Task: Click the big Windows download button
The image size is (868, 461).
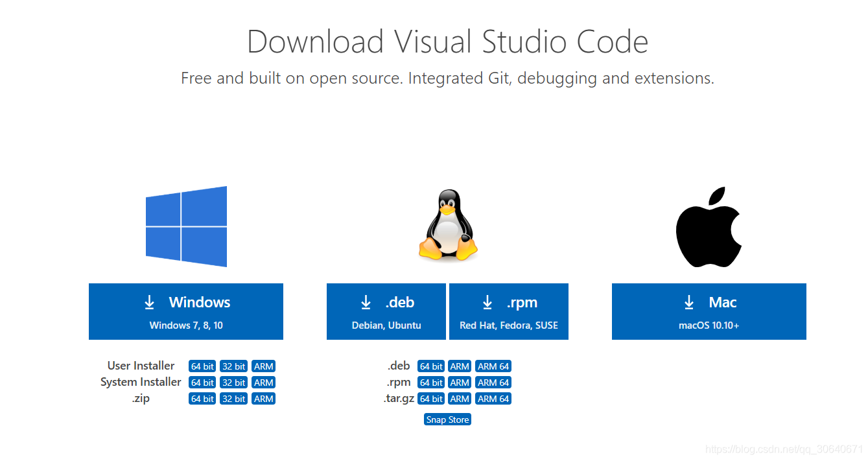Action: pos(186,311)
